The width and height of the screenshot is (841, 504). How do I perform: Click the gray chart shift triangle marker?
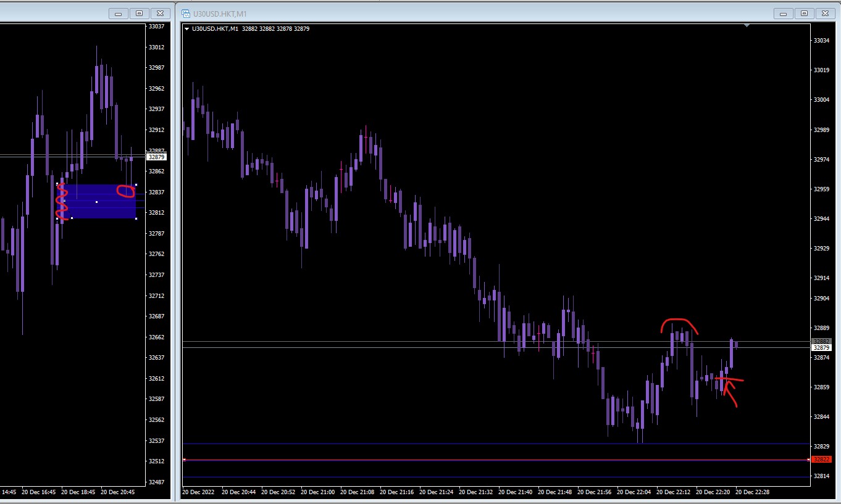[x=747, y=26]
